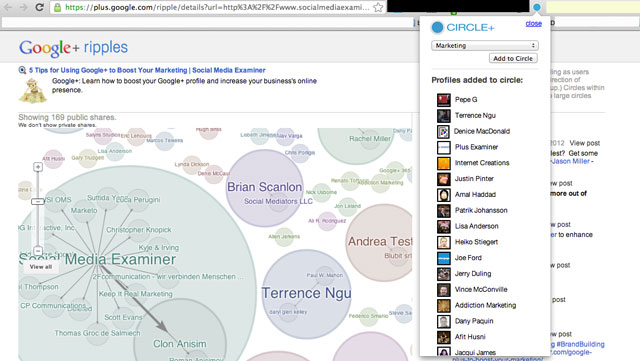640x361 pixels.
Task: Click Addiction Marketing profile entry
Action: 477,305
